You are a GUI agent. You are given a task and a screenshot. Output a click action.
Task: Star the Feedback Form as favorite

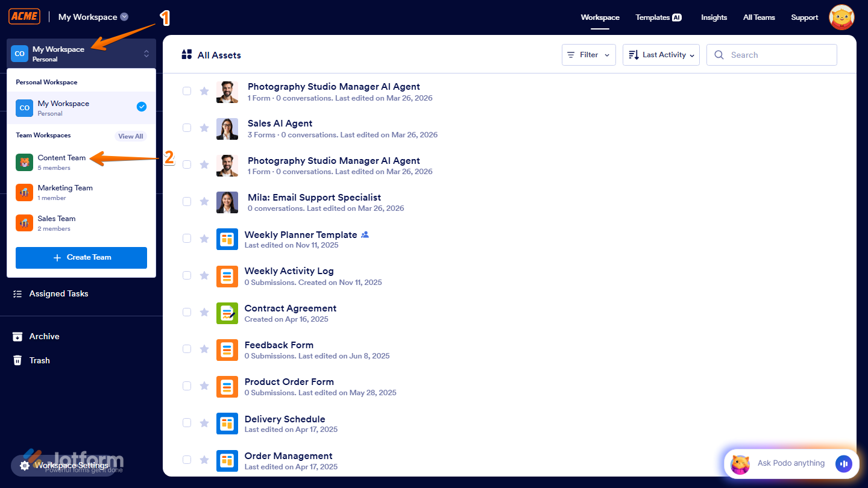(x=204, y=349)
